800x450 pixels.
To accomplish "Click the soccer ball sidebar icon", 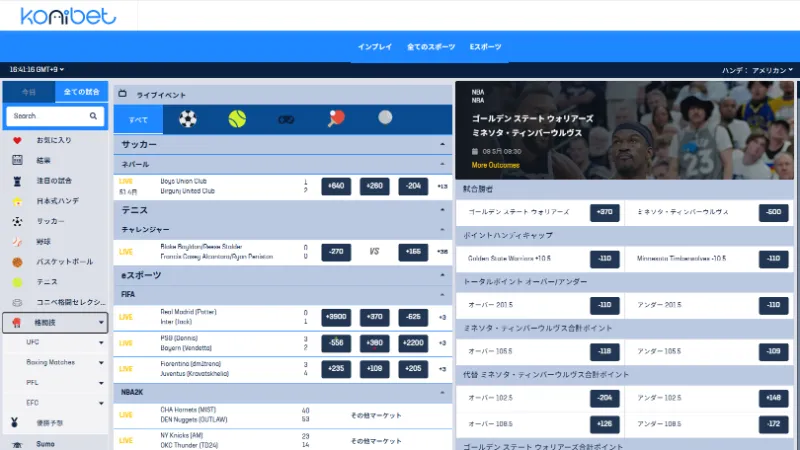I will [x=17, y=221].
